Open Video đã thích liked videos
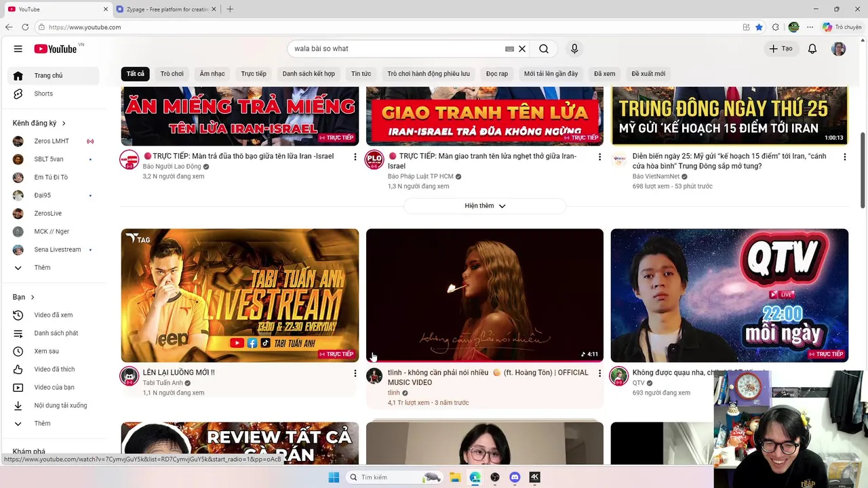The image size is (868, 488). [53, 369]
